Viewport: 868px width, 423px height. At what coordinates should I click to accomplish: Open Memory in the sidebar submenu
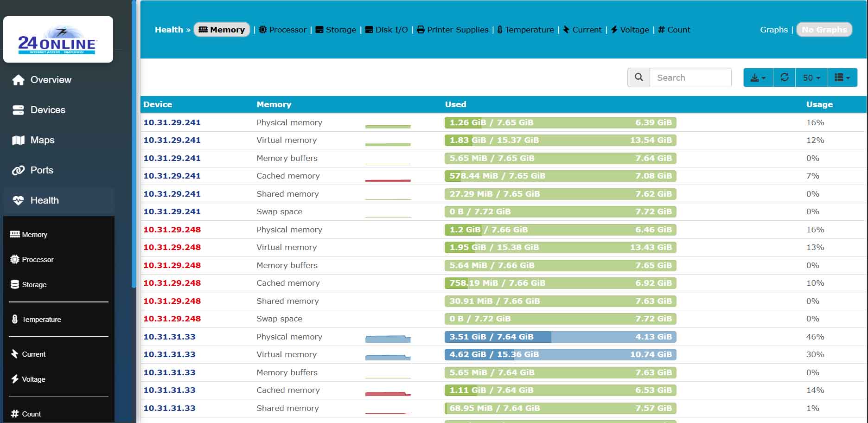[x=29, y=235]
